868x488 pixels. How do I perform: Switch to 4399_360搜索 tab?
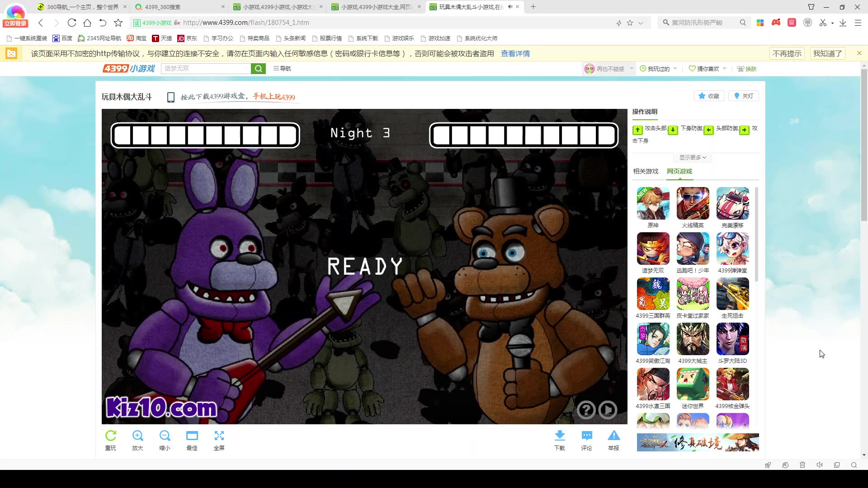(179, 7)
